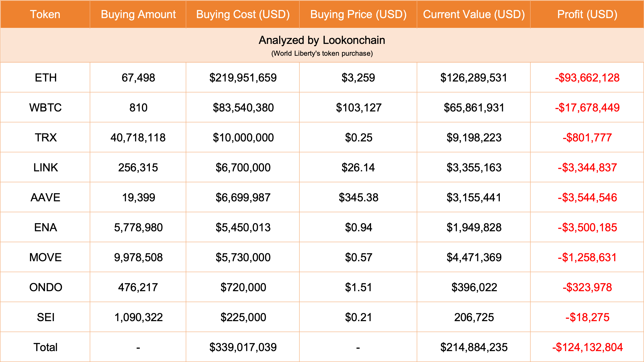Click the World Liberty's token purchase subtitle
This screenshot has width=644, height=362.
point(322,53)
